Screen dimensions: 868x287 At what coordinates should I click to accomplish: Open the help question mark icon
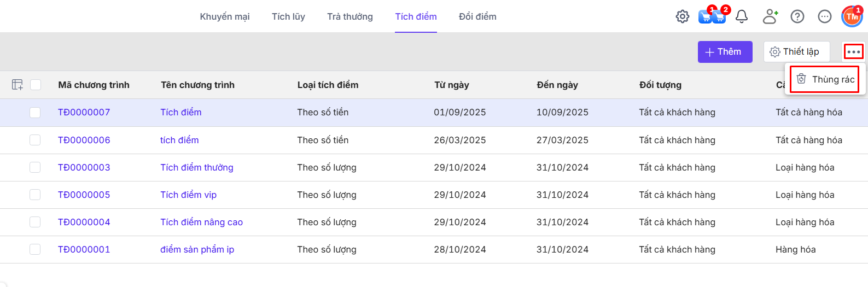click(x=797, y=16)
